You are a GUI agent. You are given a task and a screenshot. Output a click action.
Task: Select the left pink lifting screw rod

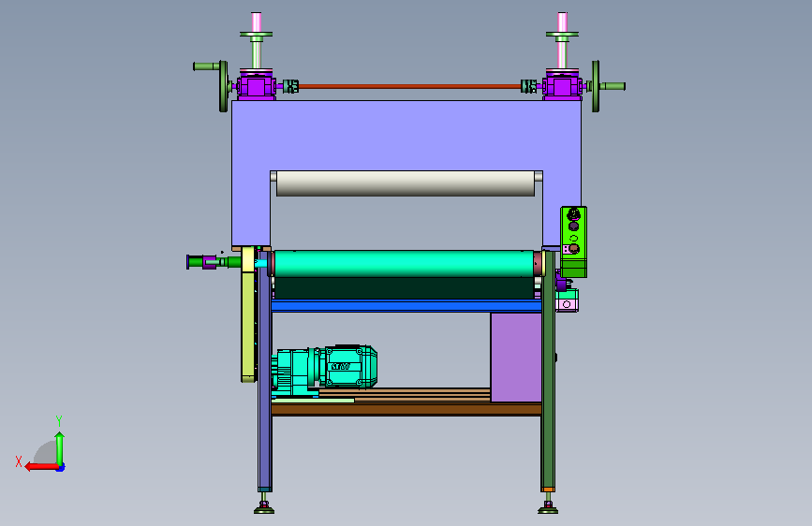pos(256,22)
